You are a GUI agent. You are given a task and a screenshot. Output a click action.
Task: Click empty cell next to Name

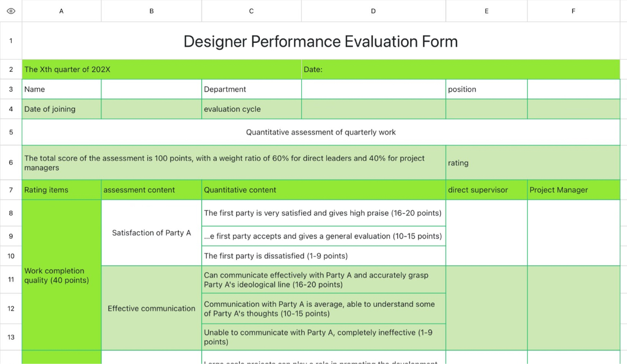click(151, 89)
